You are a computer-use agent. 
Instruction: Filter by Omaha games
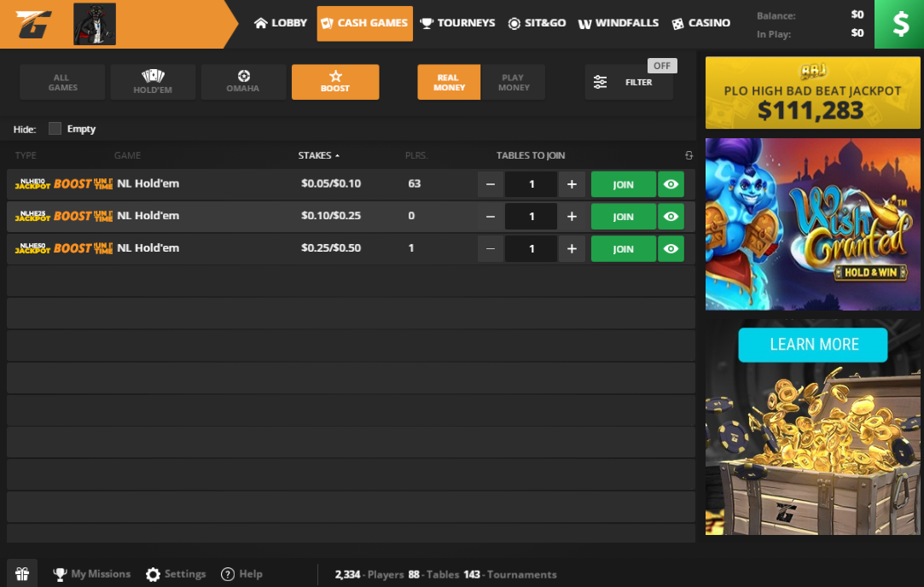coord(243,82)
